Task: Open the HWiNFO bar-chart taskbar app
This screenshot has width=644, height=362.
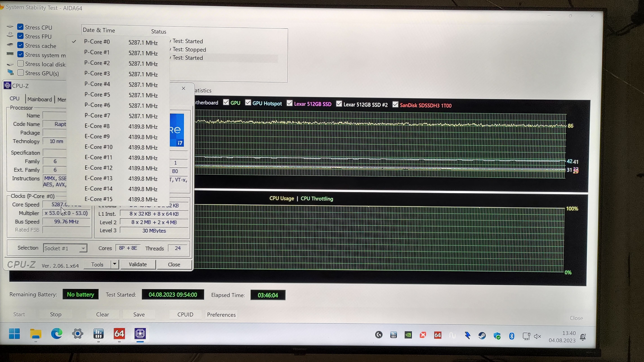Action: (x=98, y=334)
